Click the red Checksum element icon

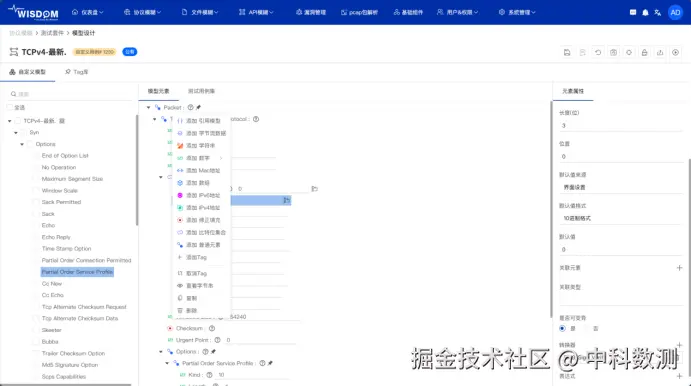pyautogui.click(x=170, y=328)
